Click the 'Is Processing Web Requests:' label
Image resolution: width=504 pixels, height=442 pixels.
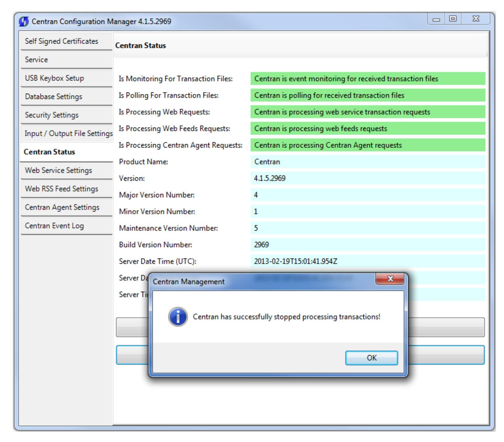[164, 112]
